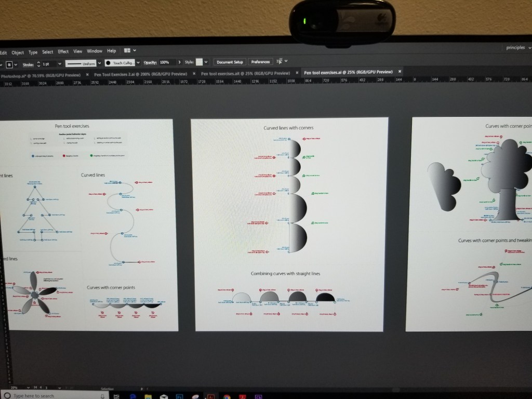Click the graphic Style swatch
This screenshot has width=532, height=399.
click(x=199, y=62)
